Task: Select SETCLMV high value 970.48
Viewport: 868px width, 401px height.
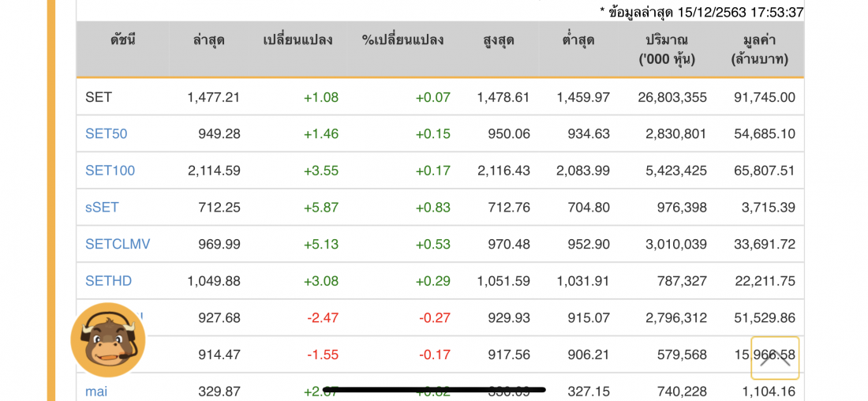Action: 509,244
